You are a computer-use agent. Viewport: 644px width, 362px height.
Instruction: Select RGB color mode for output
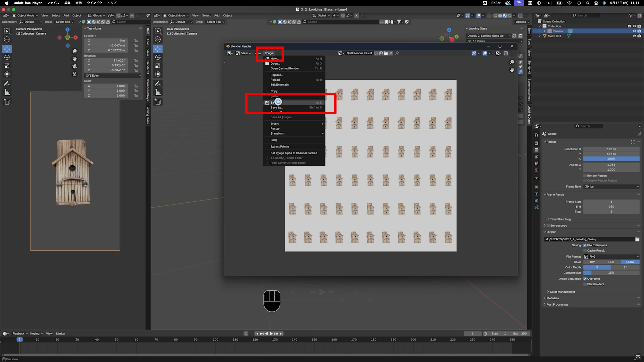[x=611, y=262]
